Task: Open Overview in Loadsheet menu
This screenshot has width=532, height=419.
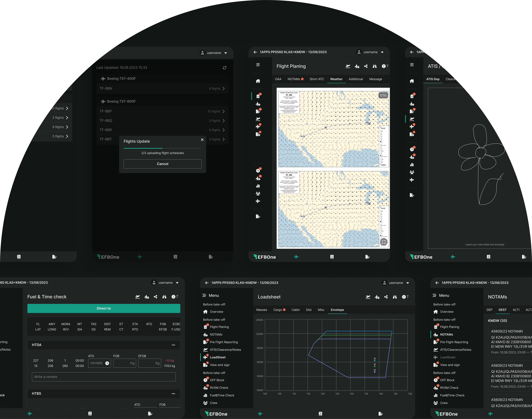Action: (213, 312)
